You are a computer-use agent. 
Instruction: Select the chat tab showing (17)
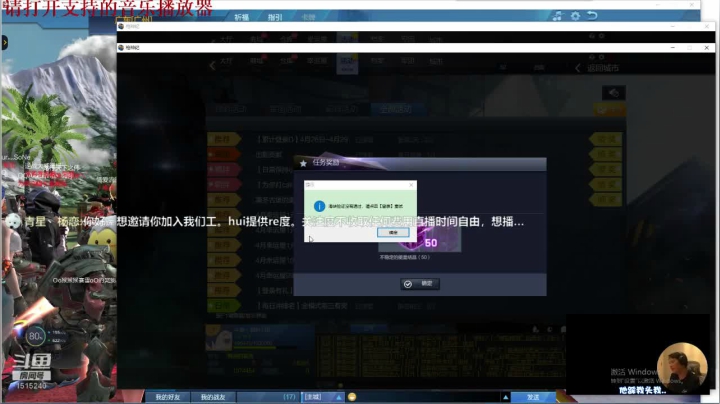tap(268, 397)
